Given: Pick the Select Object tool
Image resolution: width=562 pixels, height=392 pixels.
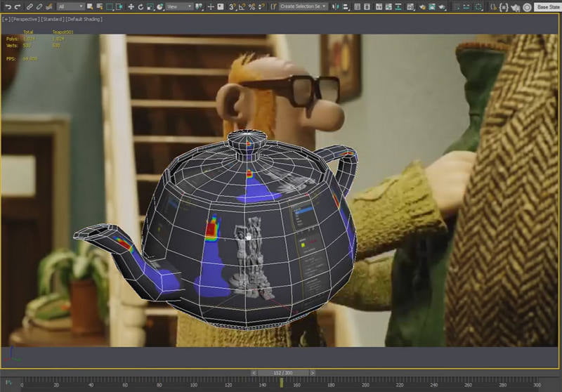Looking at the screenshot, I should [90, 7].
